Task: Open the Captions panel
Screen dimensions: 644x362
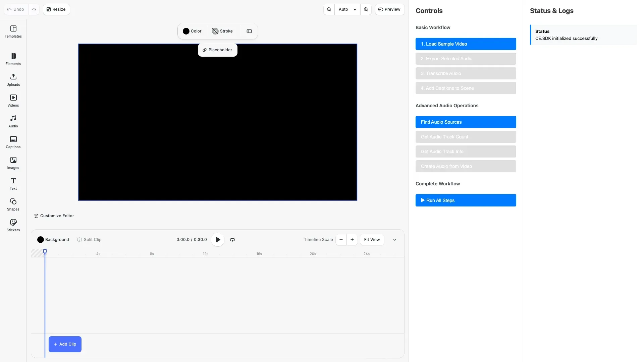Action: pos(13,142)
